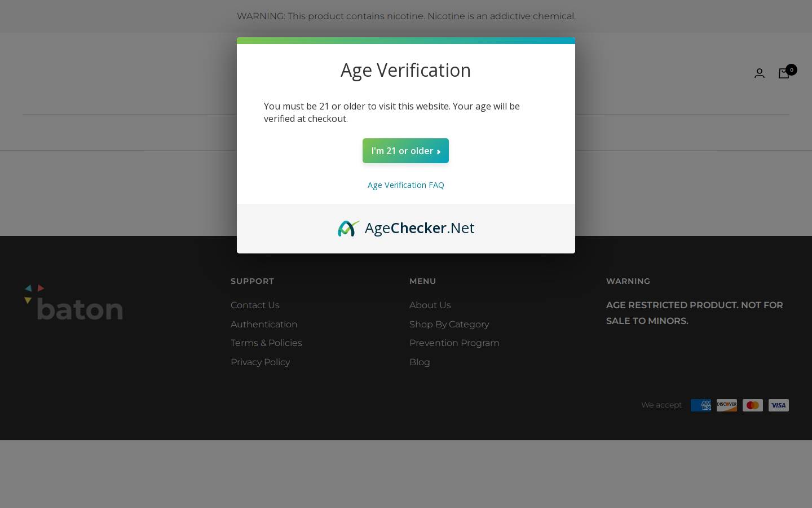Open the shopping cart icon
This screenshot has height=508, width=812.
click(784, 73)
